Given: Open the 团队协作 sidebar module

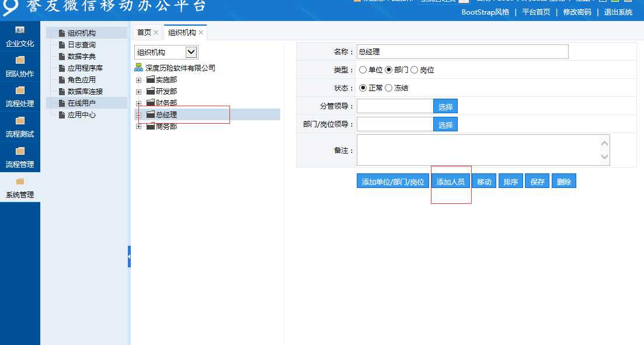Looking at the screenshot, I should pyautogui.click(x=20, y=67).
